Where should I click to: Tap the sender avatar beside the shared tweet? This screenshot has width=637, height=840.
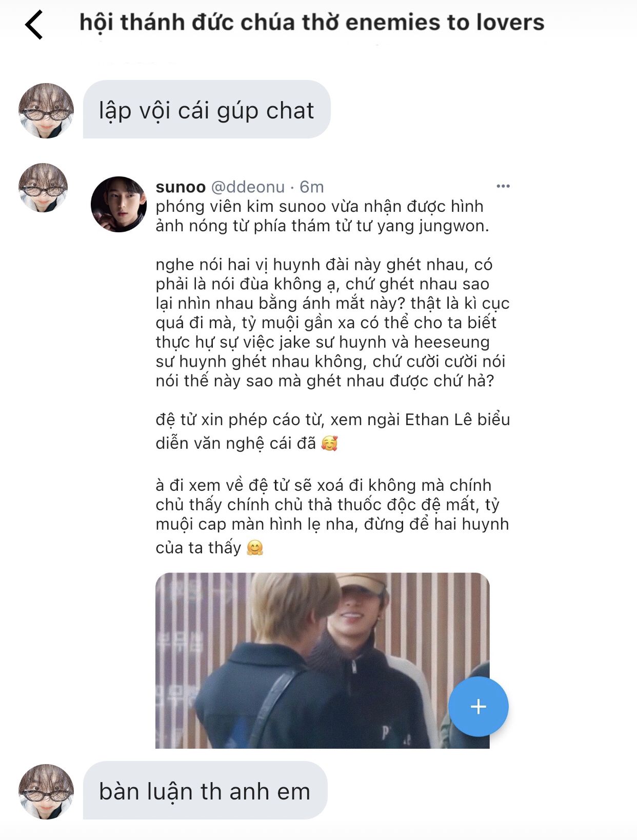[43, 188]
